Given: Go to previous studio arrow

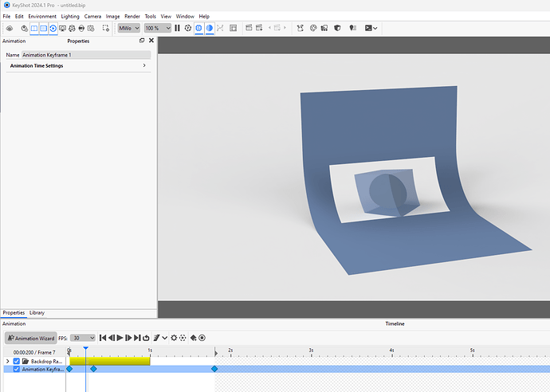Looking at the screenshot, I should [269, 28].
